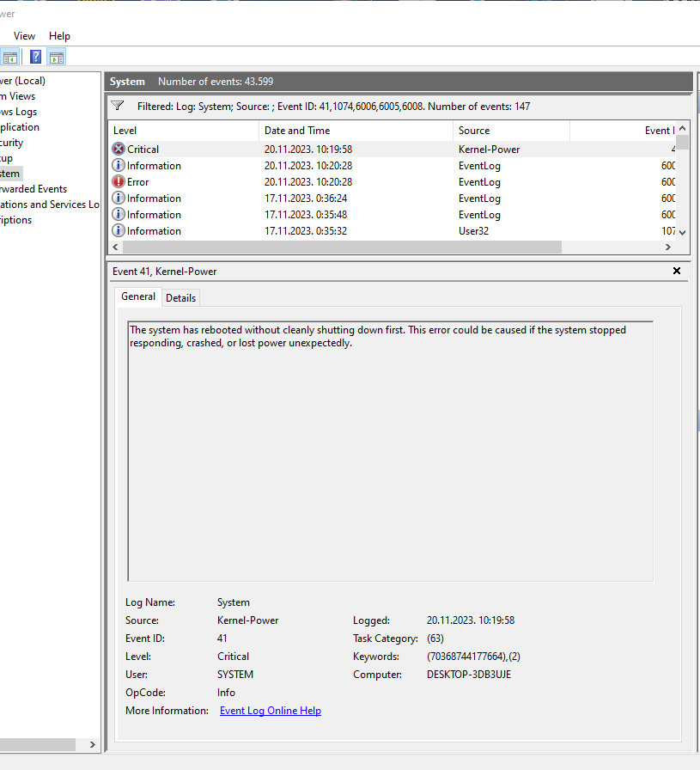Sort by the Event ID column header

coord(623,131)
